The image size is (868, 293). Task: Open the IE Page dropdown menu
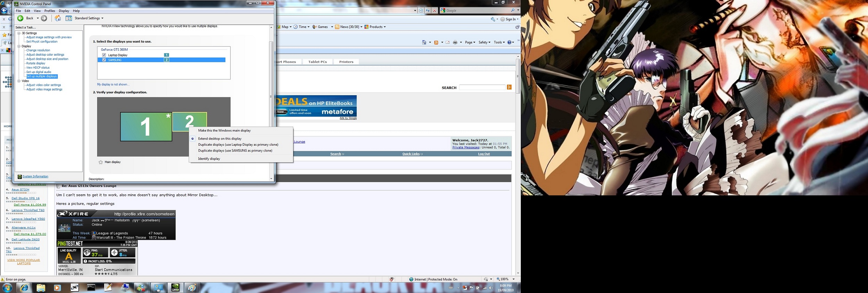[470, 42]
